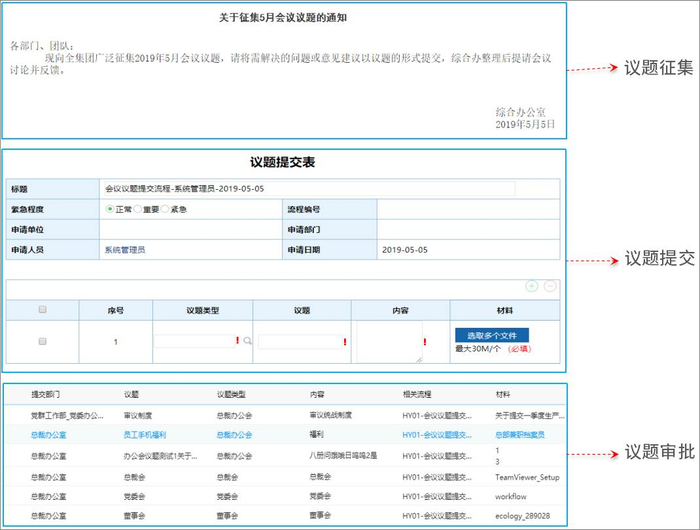The width and height of the screenshot is (700, 530).
Task: Select the 正常 urgency radio button
Action: click(110, 209)
